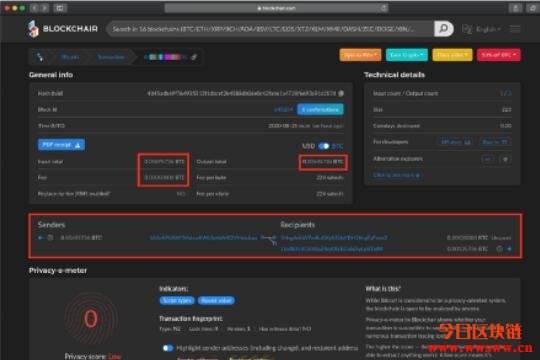Image resolution: width=540 pixels, height=360 pixels.
Task: Open the input / output count value
Action: click(x=506, y=93)
